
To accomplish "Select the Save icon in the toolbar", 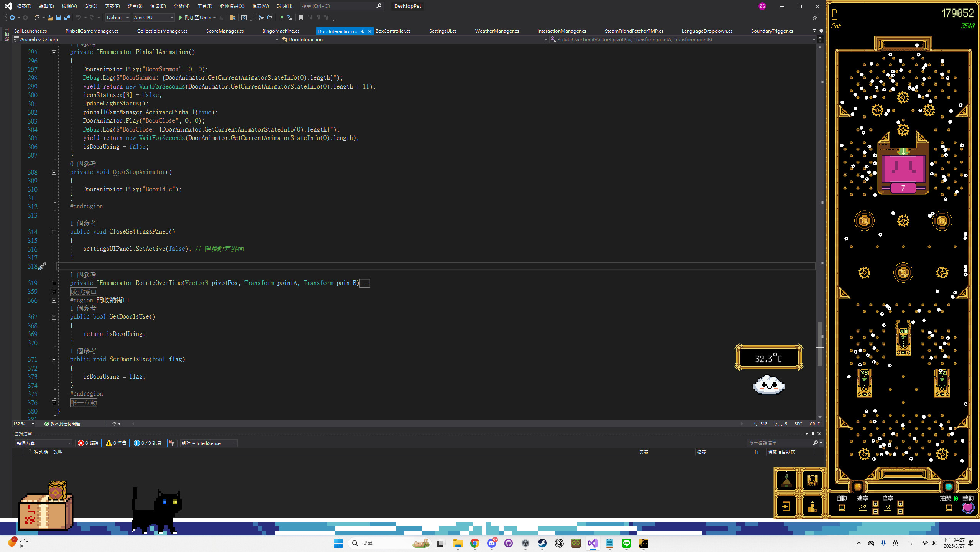I will point(58,18).
